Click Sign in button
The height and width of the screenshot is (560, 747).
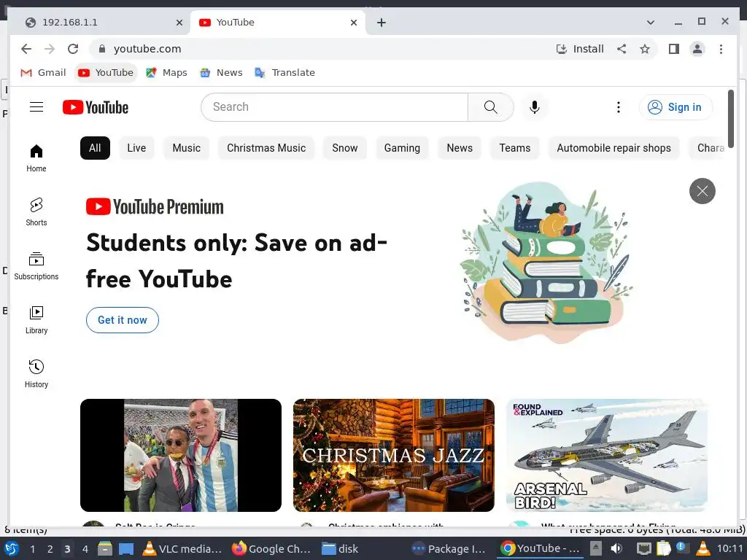(x=676, y=107)
